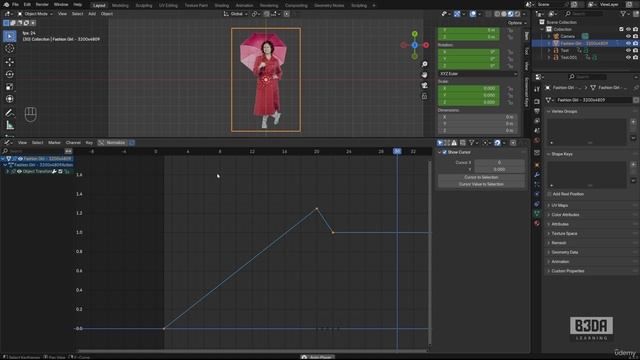Viewport: 640px width, 360px height.
Task: Click Cursor to Selection button
Action: click(x=481, y=178)
